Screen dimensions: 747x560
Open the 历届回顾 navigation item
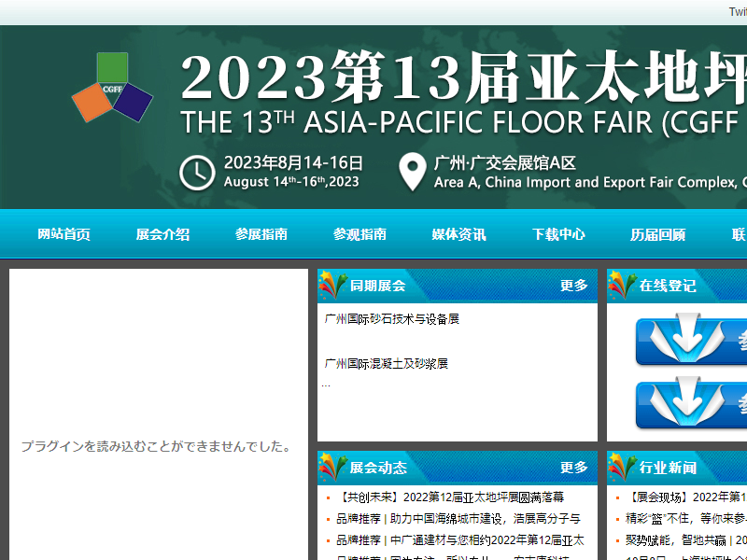(657, 234)
